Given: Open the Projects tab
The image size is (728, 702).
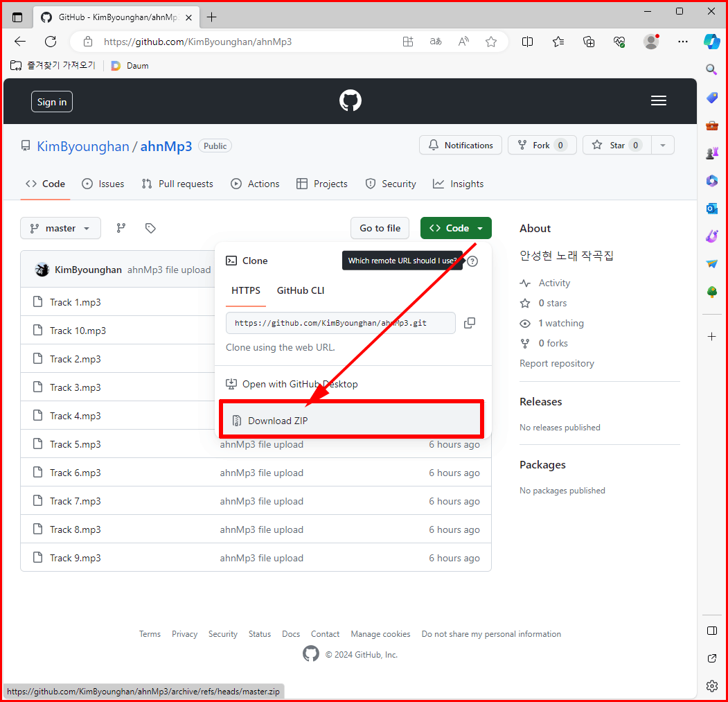Looking at the screenshot, I should (x=322, y=184).
